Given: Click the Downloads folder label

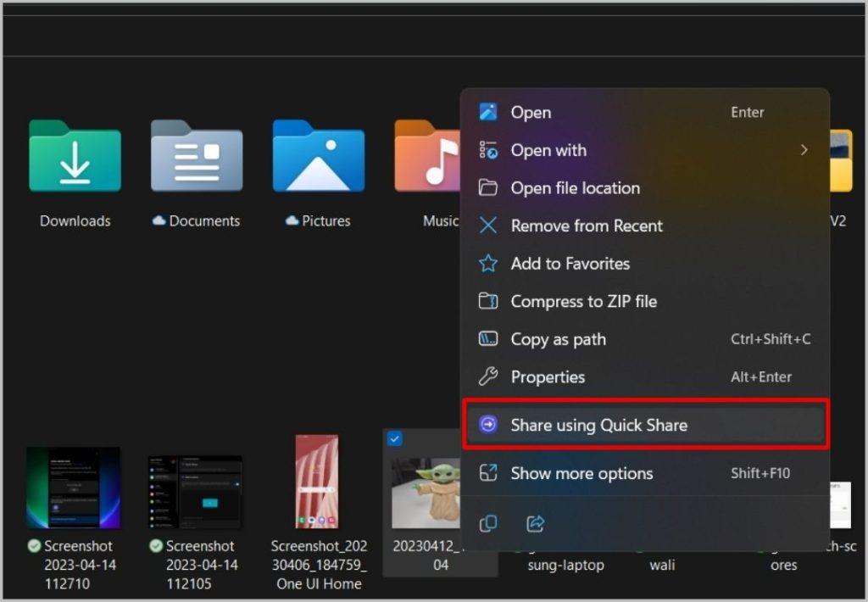Looking at the screenshot, I should 75,221.
